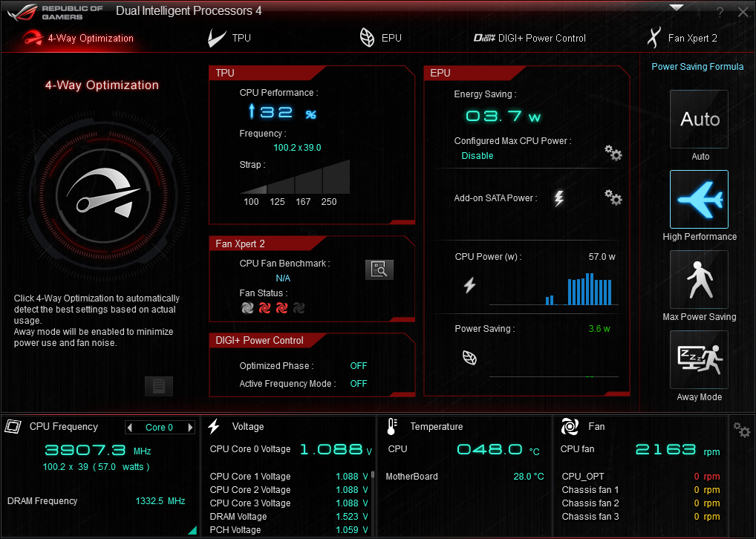Select the 250 strap level
756x539 pixels.
[329, 201]
